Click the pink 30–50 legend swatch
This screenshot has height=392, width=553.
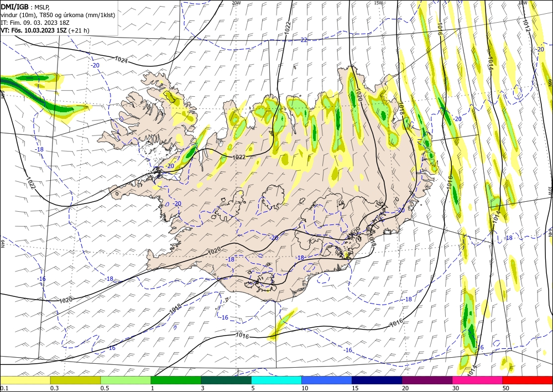coord(478,380)
